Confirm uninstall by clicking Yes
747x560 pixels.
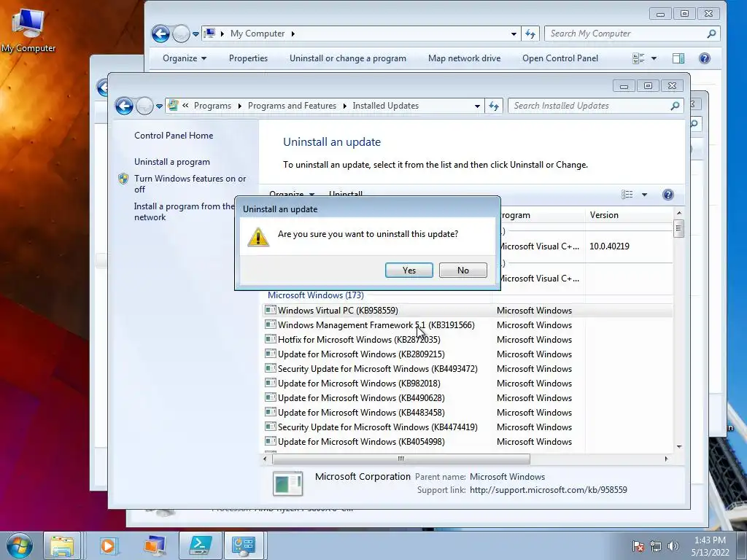[409, 270]
